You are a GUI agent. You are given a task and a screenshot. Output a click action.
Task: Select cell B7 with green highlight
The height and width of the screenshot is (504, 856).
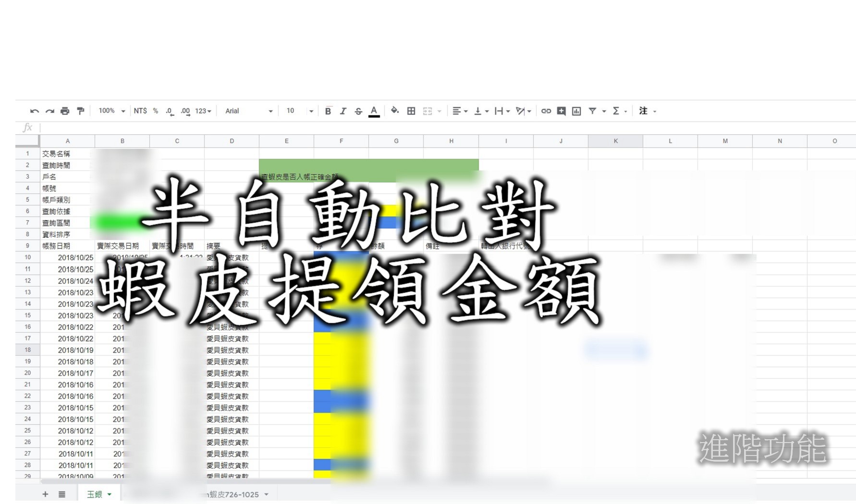122,222
